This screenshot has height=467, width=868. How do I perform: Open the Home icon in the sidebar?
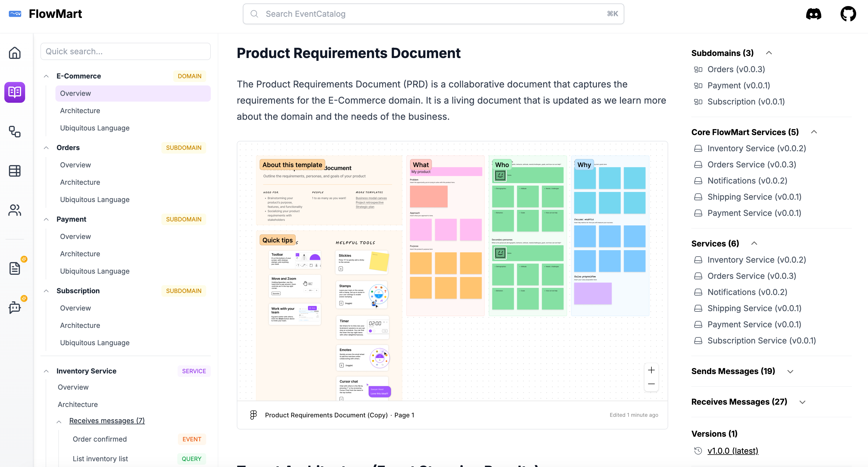pyautogui.click(x=14, y=53)
